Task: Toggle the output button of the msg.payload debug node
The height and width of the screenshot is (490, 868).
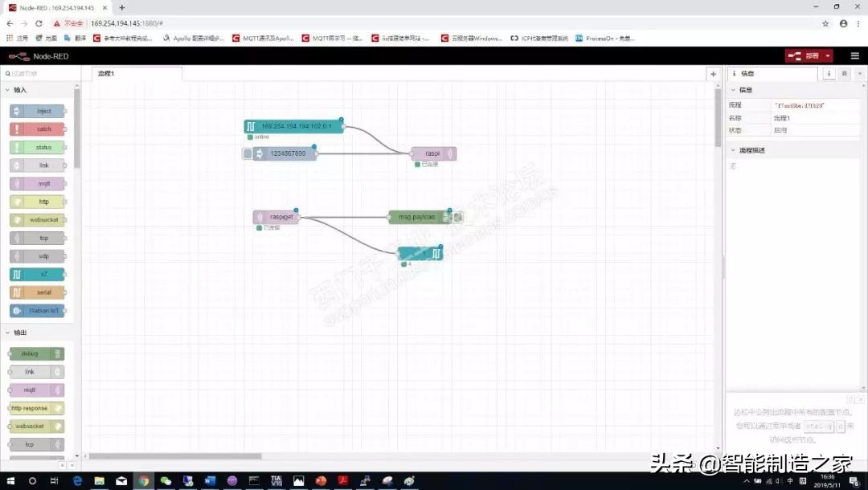Action: 457,217
